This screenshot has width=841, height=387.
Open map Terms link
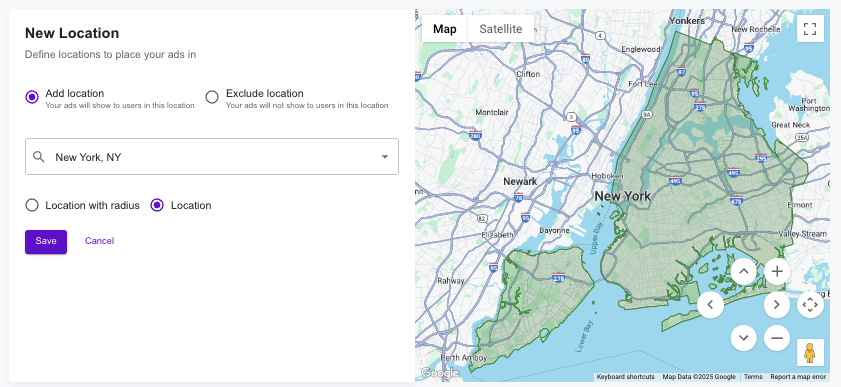(753, 377)
